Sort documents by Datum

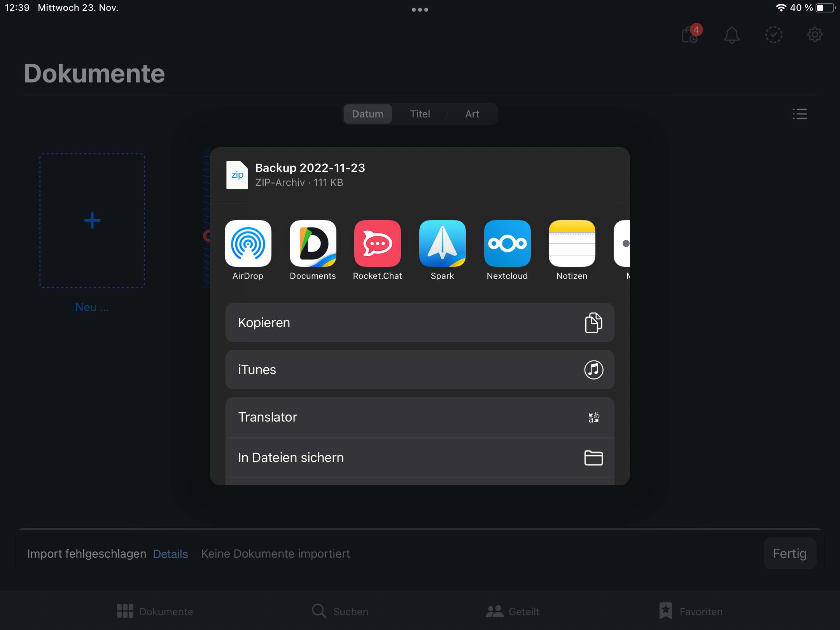368,114
